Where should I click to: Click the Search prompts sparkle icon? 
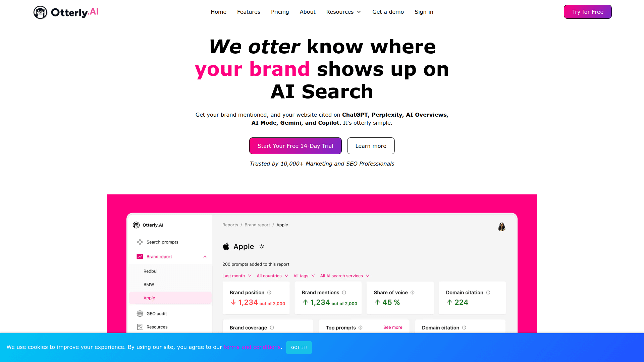(x=140, y=242)
